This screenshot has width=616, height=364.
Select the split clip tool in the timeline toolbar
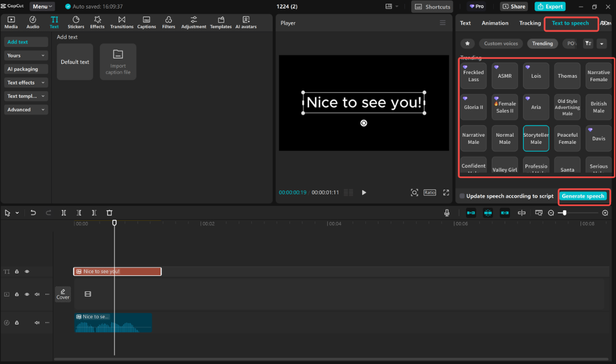[x=64, y=212]
